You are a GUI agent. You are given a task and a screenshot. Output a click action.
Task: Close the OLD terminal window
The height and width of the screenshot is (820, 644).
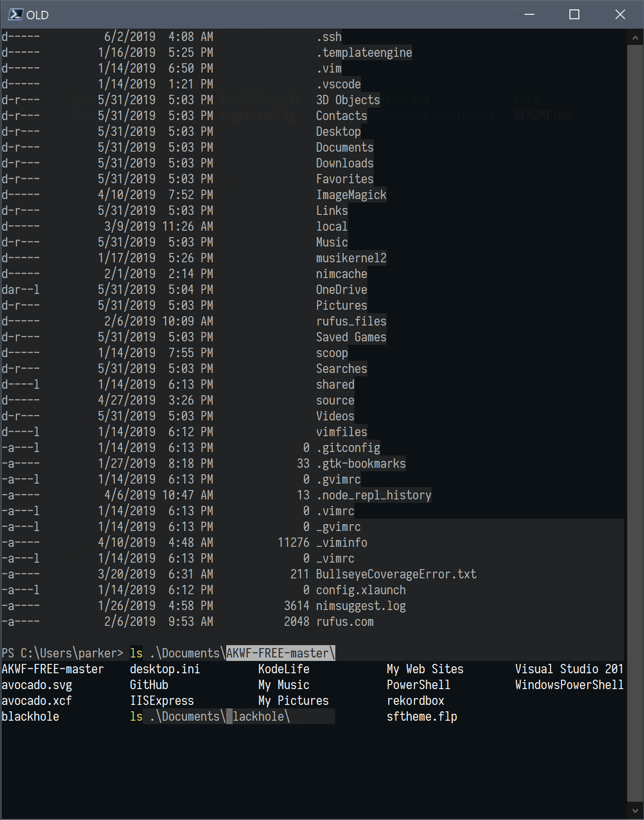pyautogui.click(x=620, y=14)
